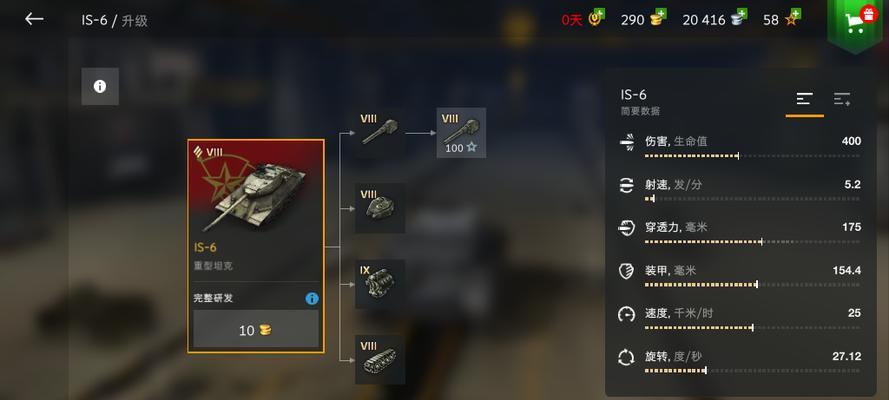Switch to the brief stats tab

coord(805,100)
